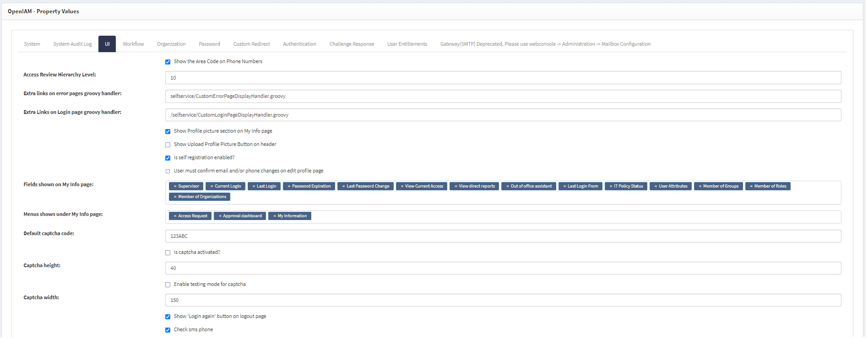The height and width of the screenshot is (339, 868).
Task: Focus the Access Review Hierarchy Level field
Action: [503, 78]
